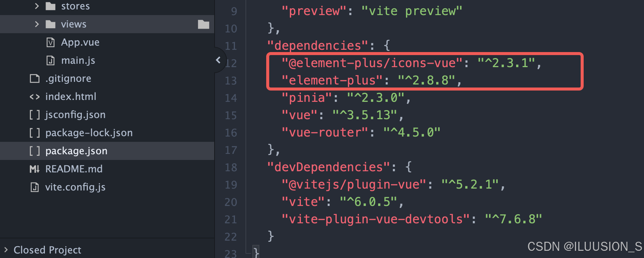
Task: Click the folder icon at views row's right
Action: [x=204, y=24]
